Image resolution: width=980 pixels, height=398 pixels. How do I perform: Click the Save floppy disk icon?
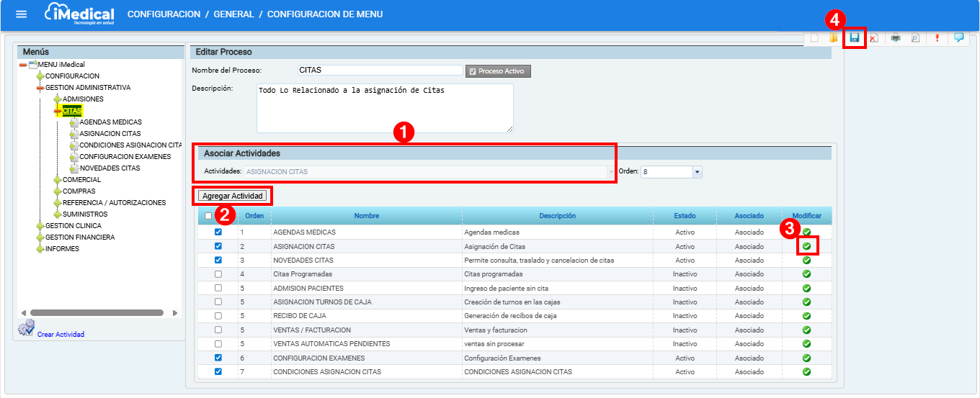coord(855,38)
